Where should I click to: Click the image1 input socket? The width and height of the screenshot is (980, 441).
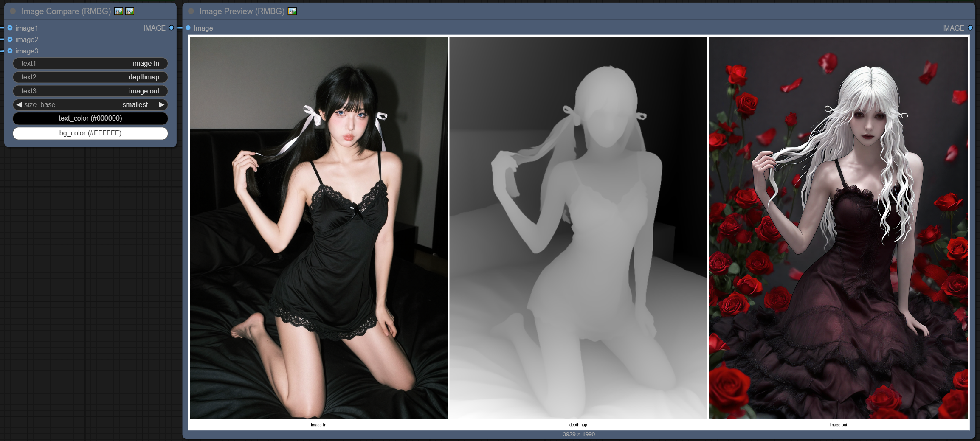tap(10, 28)
